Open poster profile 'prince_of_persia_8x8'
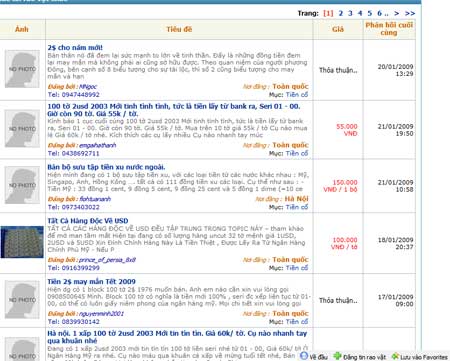 pyautogui.click(x=107, y=260)
